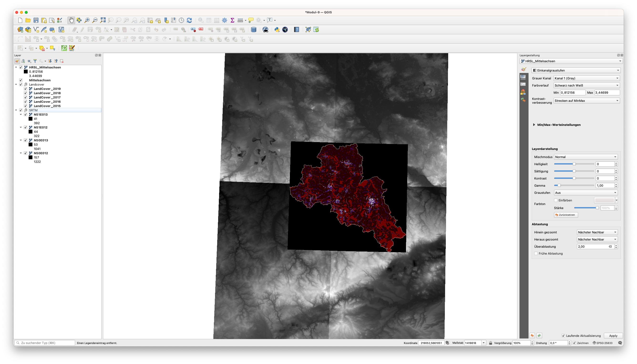
Task: Open the Processing Toolbox gear icon
Action: click(225, 20)
